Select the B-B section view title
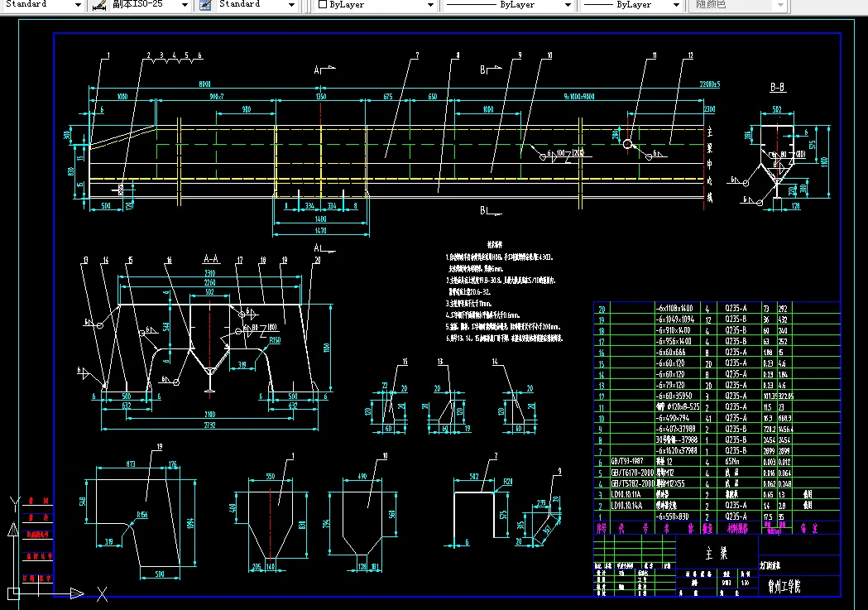Viewport: 868px width, 610px height. point(777,87)
